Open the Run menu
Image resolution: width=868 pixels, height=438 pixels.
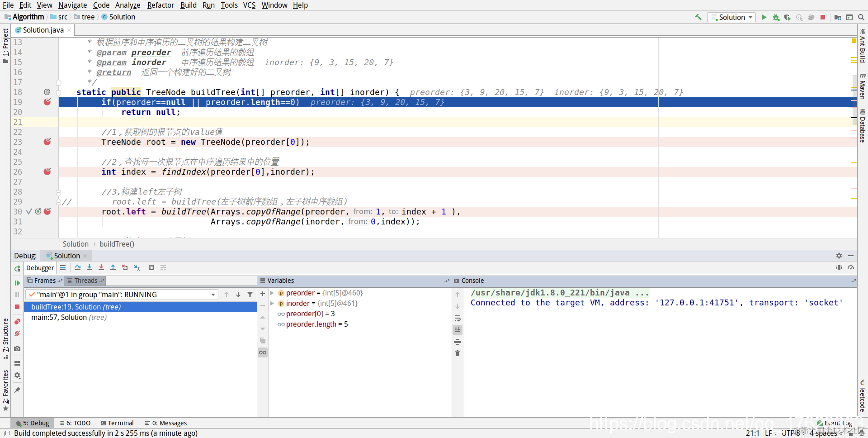coord(208,5)
